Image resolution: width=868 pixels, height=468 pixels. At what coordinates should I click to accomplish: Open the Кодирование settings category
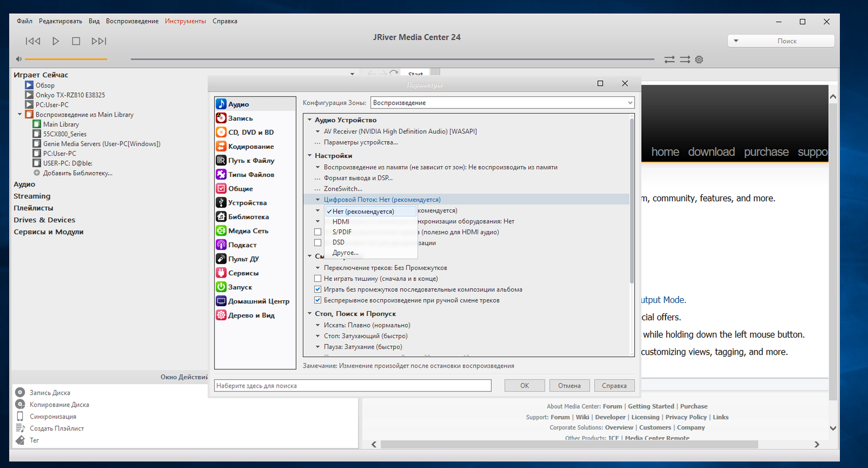pyautogui.click(x=254, y=147)
